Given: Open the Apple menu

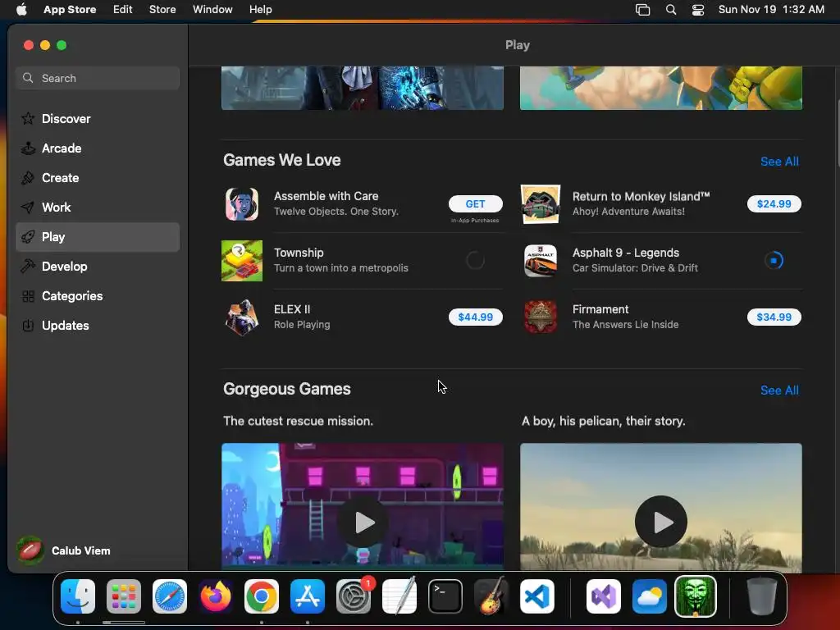Looking at the screenshot, I should pos(21,10).
